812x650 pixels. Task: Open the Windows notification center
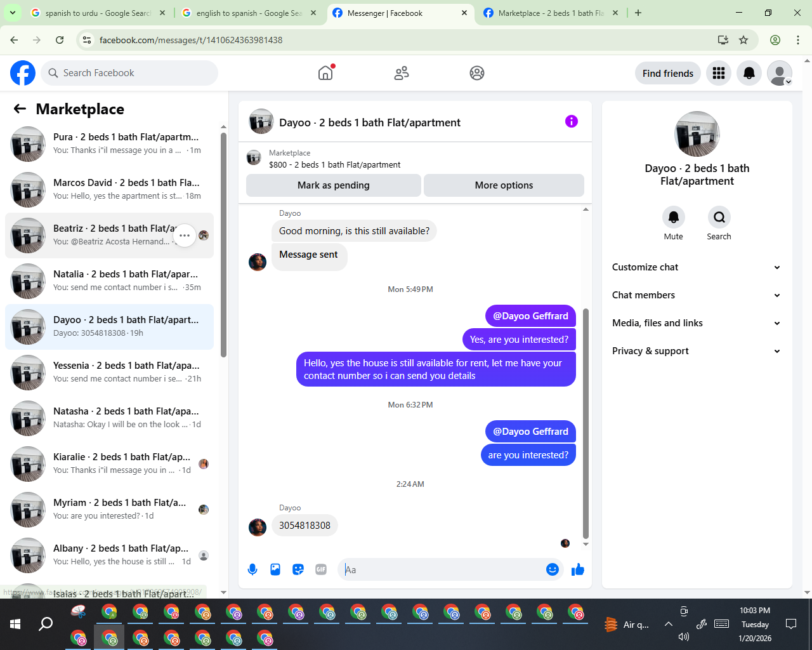pyautogui.click(x=791, y=624)
